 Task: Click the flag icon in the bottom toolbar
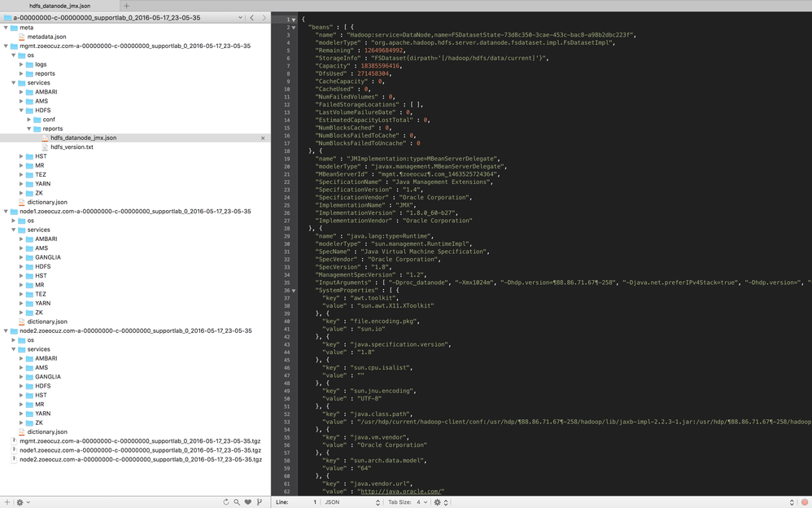(258, 501)
